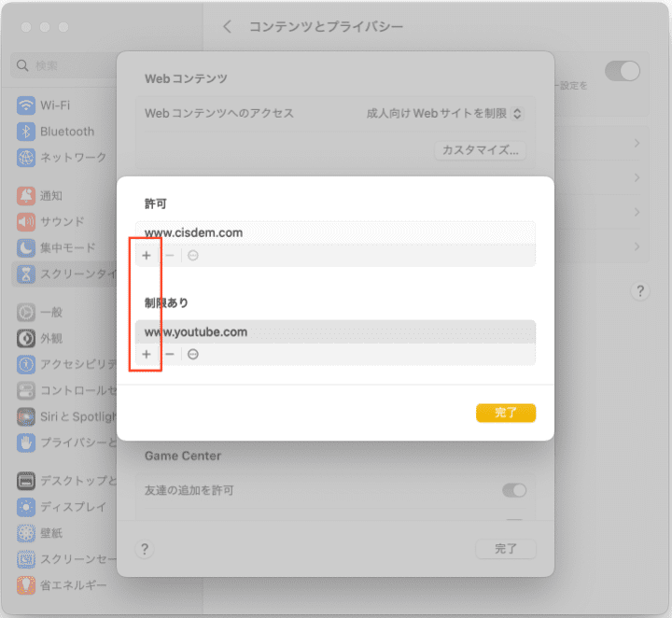Click the Bluetooth sidebar icon
Image resolution: width=672 pixels, height=618 pixels.
pos(26,132)
